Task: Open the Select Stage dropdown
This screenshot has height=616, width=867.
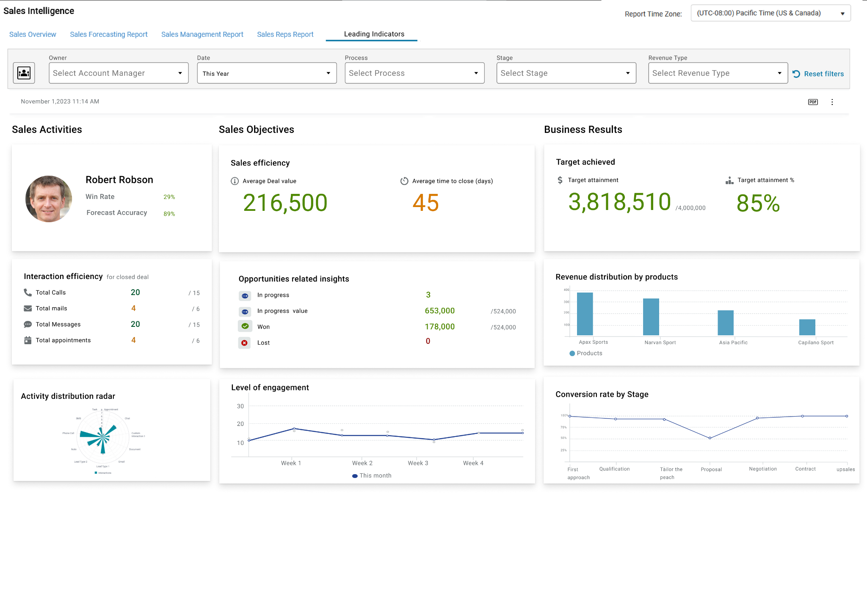Action: coord(566,73)
